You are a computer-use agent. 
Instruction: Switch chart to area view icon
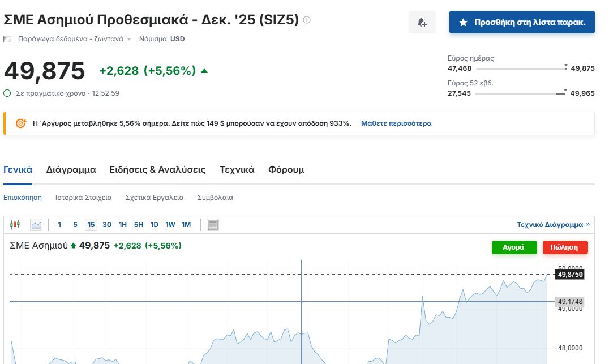(x=36, y=225)
